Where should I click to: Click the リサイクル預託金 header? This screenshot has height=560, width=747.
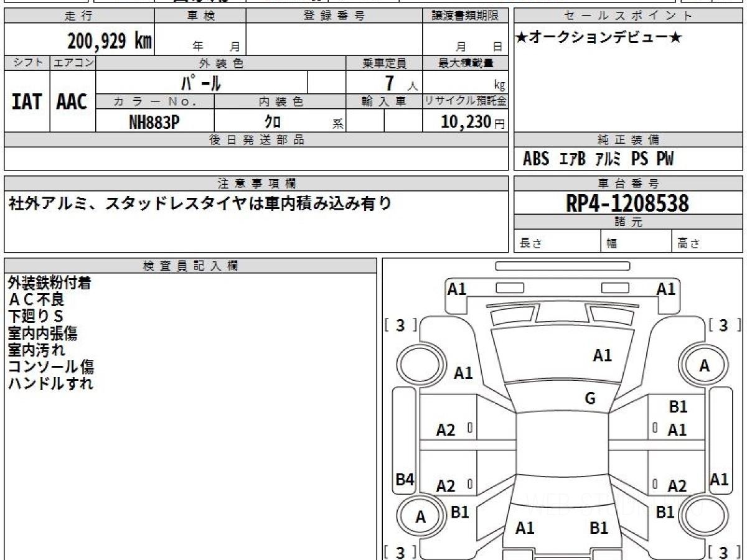pyautogui.click(x=465, y=101)
